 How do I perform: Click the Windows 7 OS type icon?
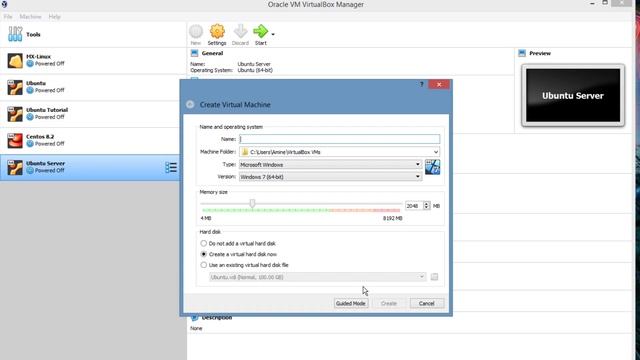pos(432,167)
